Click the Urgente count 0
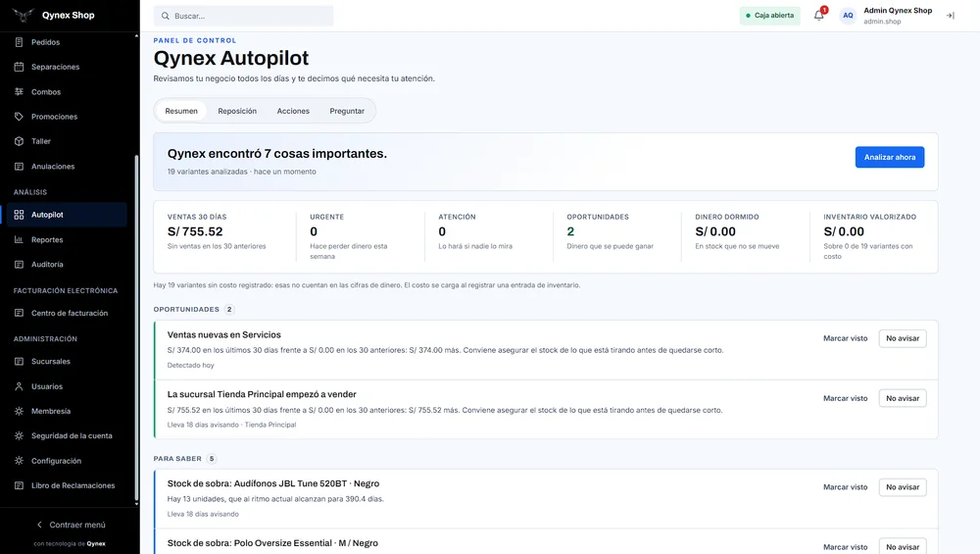The image size is (980, 554). 314,231
